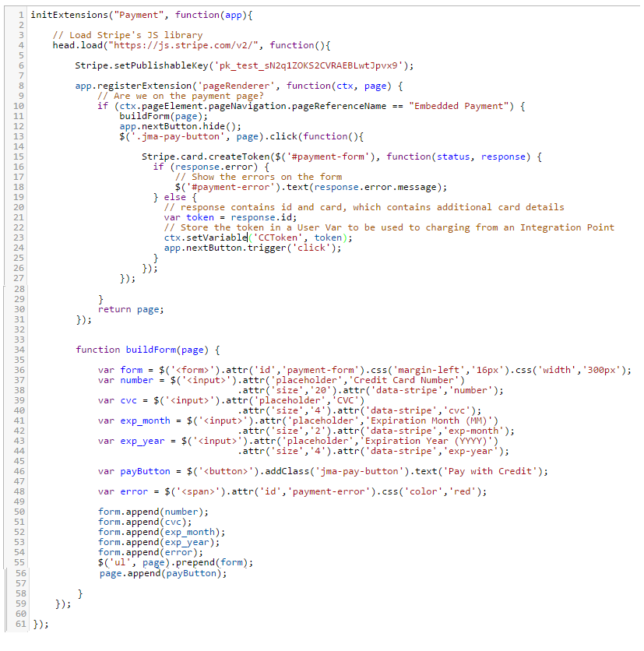Click "var exp_year" on line 43

pyautogui.click(x=131, y=442)
